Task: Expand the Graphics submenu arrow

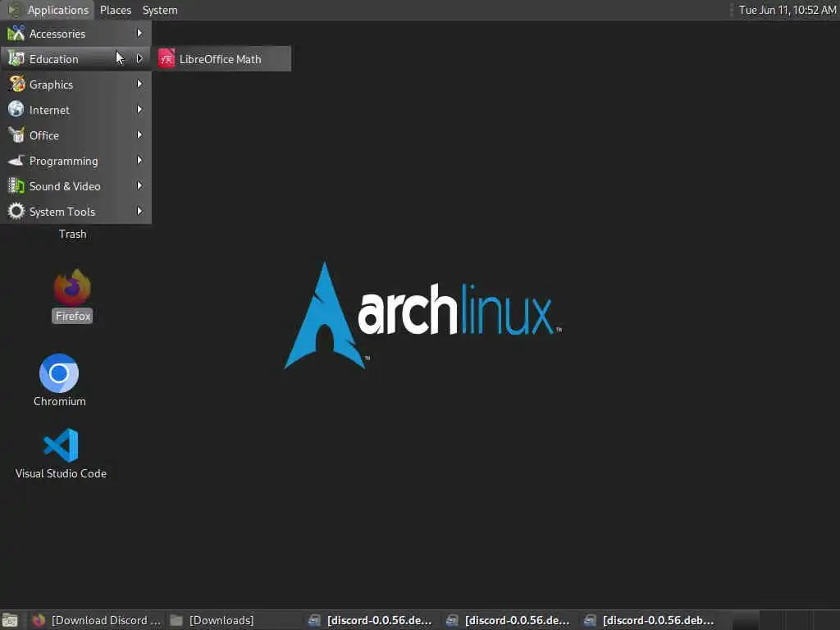Action: (x=139, y=84)
